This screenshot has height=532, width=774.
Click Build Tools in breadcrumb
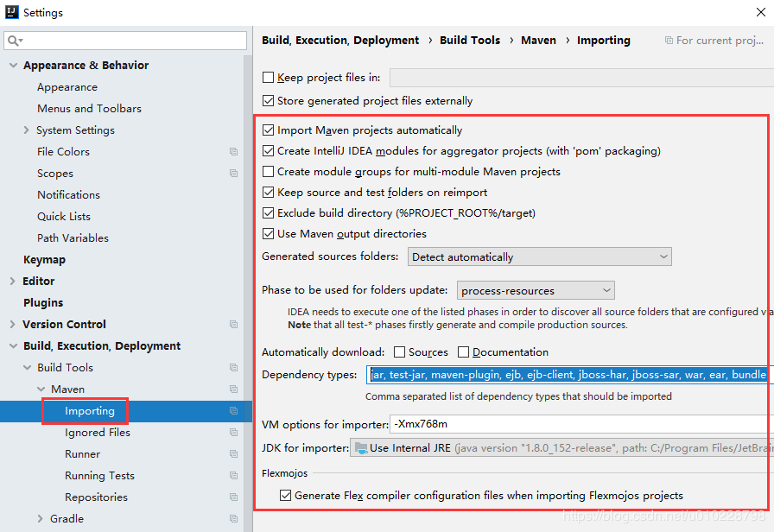pyautogui.click(x=470, y=41)
